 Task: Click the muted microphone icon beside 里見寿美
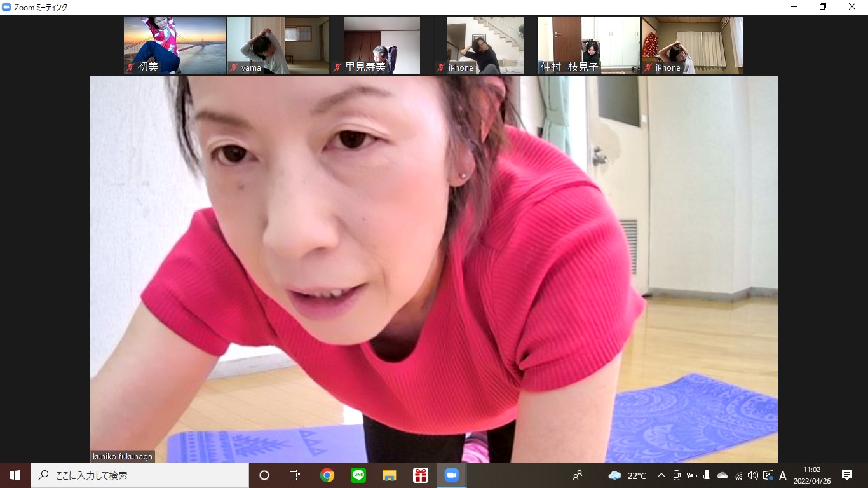tap(337, 67)
